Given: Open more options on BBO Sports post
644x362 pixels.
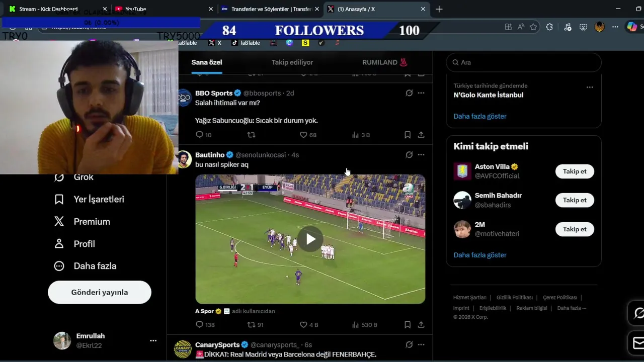Looking at the screenshot, I should (x=421, y=93).
